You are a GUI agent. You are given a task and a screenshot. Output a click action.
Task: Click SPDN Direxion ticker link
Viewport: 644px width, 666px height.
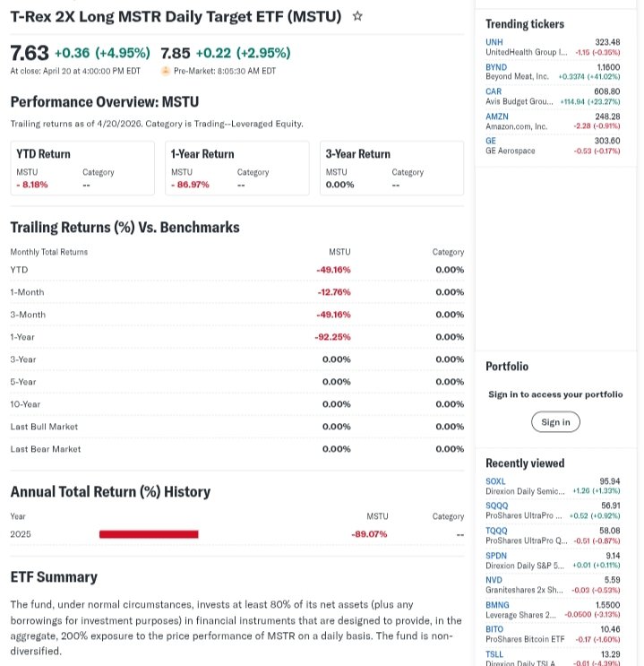[x=496, y=556]
